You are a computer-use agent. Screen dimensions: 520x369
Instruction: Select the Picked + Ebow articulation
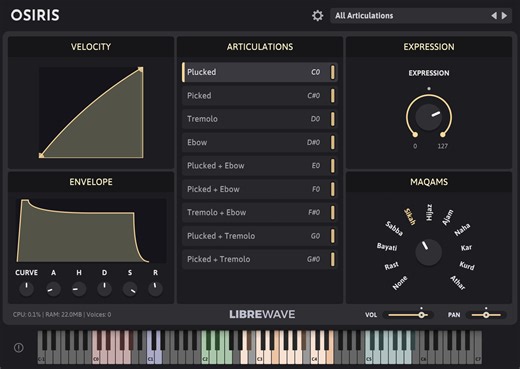point(260,189)
